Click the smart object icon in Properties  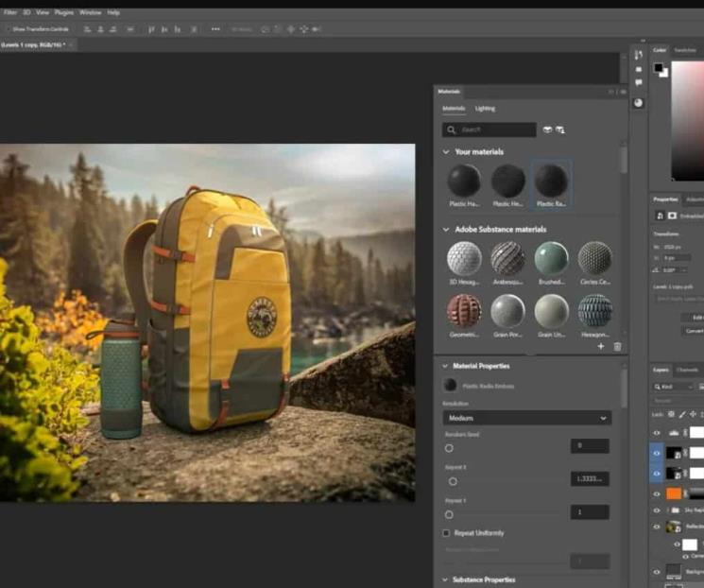pyautogui.click(x=660, y=216)
